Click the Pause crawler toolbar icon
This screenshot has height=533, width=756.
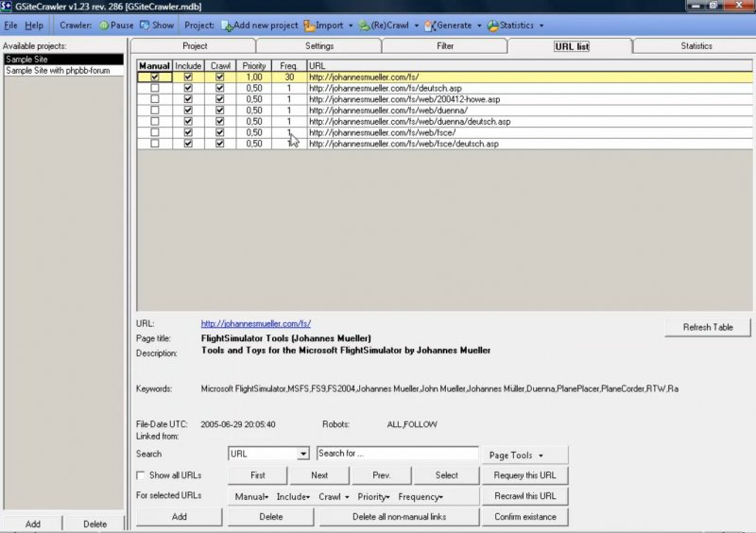(104, 26)
